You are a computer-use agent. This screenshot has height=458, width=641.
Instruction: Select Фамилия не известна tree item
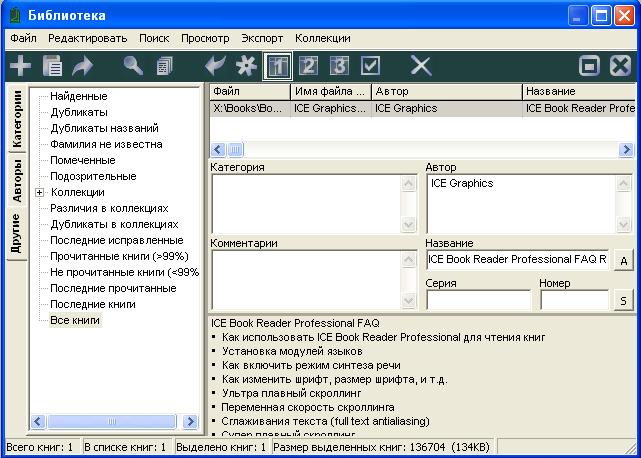coord(106,144)
